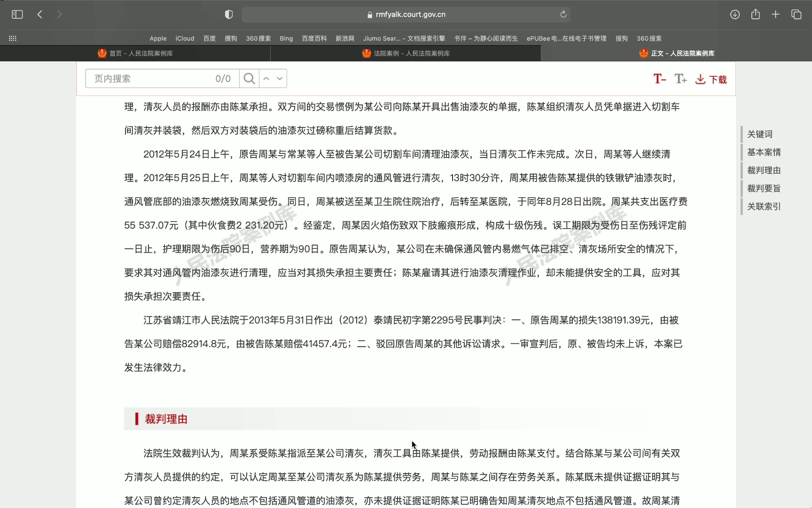
Task: Switch to 首页 - 人民法院案例库 tab
Action: point(135,53)
